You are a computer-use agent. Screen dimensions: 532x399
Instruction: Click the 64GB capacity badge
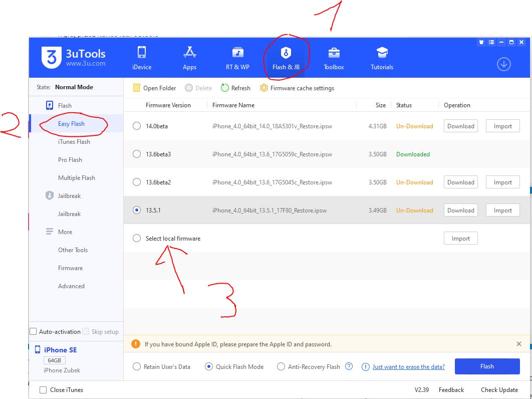(54, 360)
